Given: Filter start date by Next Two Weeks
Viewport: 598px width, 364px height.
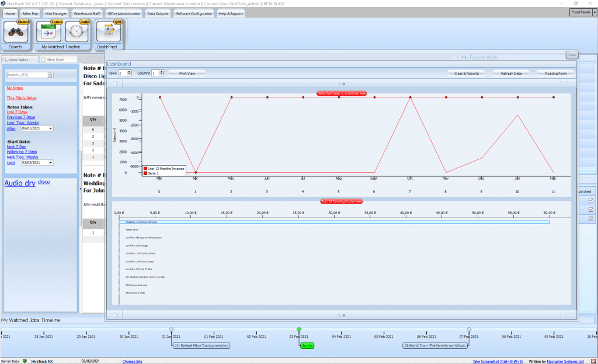Looking at the screenshot, I should (x=22, y=157).
